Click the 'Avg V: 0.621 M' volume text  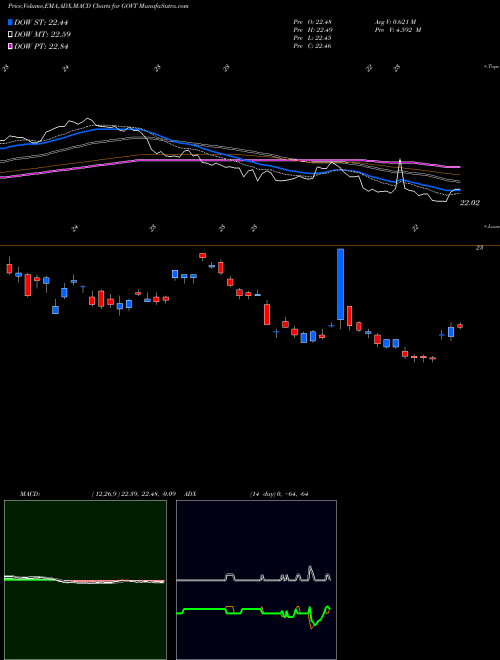pyautogui.click(x=397, y=22)
